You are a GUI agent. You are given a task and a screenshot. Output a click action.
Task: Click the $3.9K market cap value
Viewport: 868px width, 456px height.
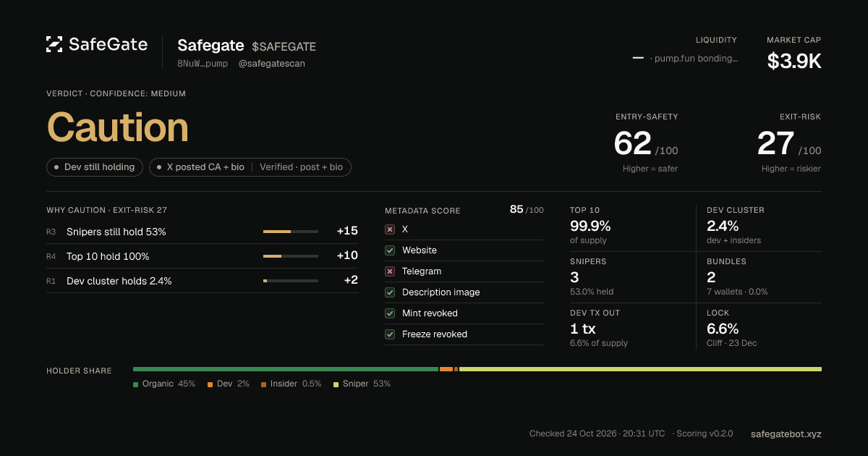[x=794, y=62]
